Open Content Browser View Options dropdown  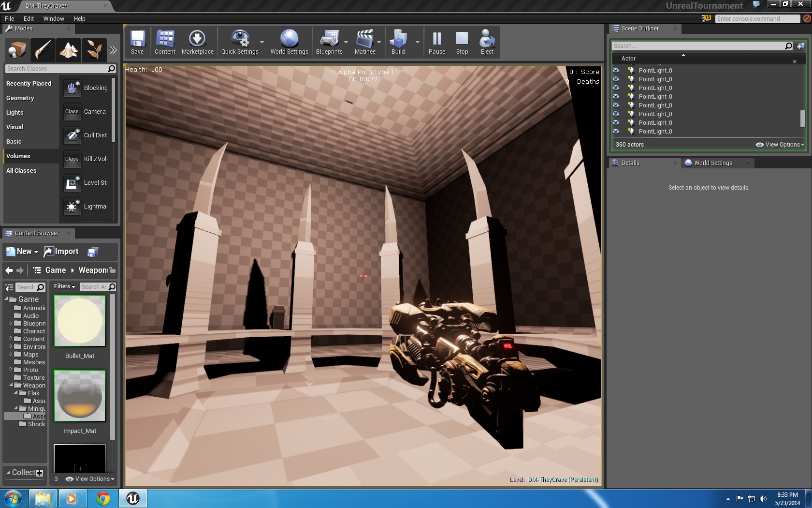point(90,479)
